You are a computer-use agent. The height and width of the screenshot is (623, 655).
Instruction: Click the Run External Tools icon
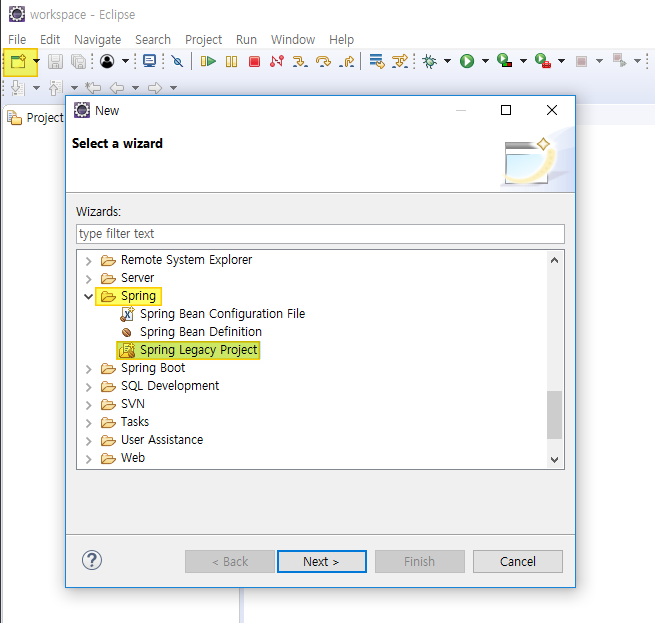tap(543, 61)
